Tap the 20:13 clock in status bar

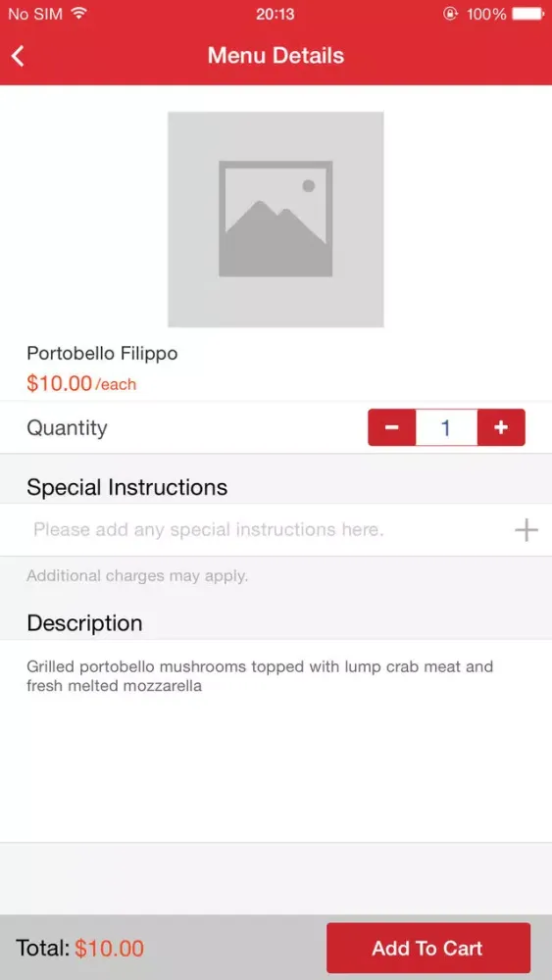point(276,13)
